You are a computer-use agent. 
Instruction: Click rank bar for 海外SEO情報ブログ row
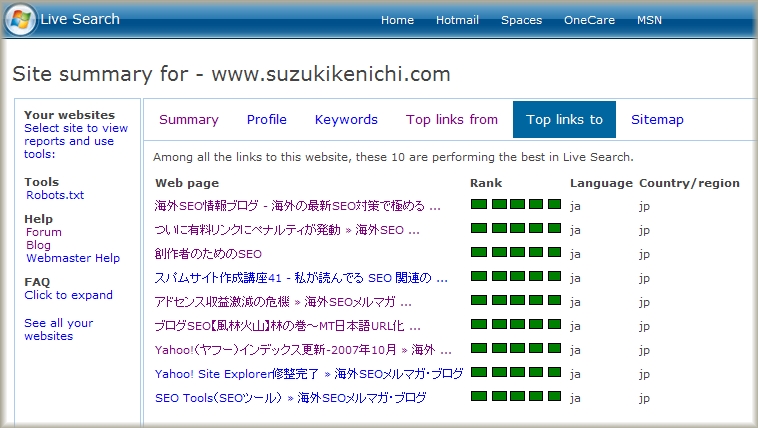tap(516, 204)
